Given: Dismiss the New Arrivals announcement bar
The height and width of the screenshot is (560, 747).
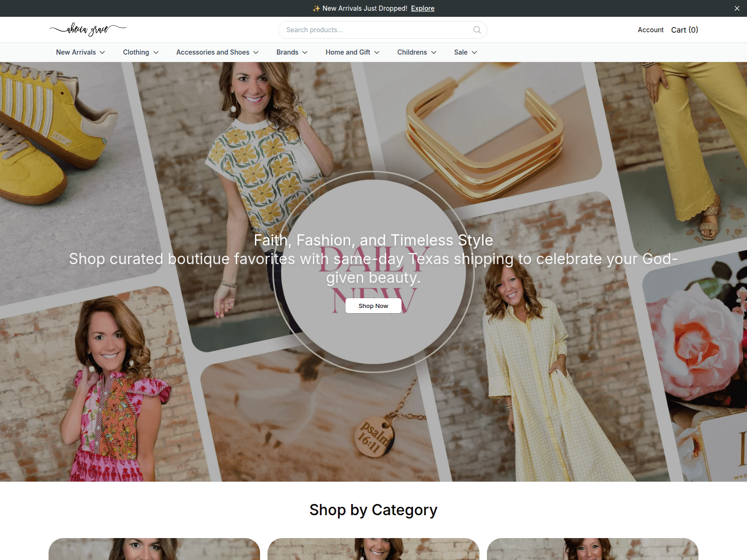Looking at the screenshot, I should click(737, 8).
